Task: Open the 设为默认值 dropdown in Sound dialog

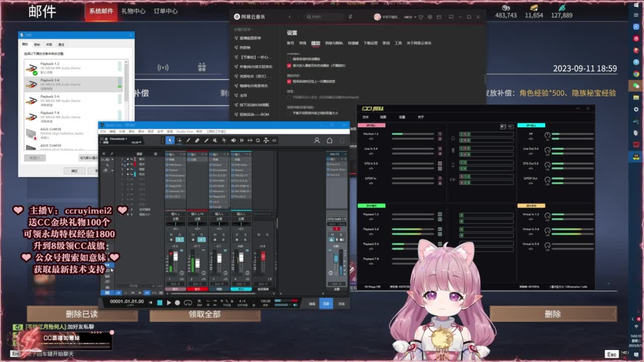Action: (x=90, y=158)
